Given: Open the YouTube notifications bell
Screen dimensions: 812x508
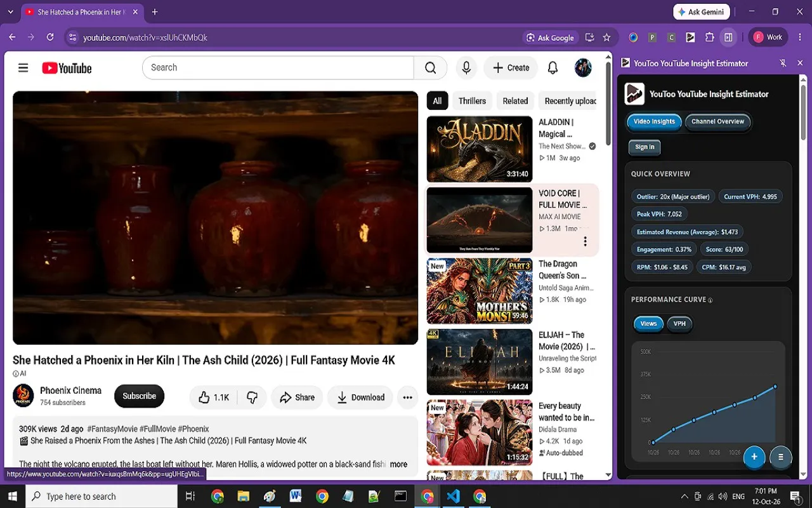Looking at the screenshot, I should click(553, 68).
